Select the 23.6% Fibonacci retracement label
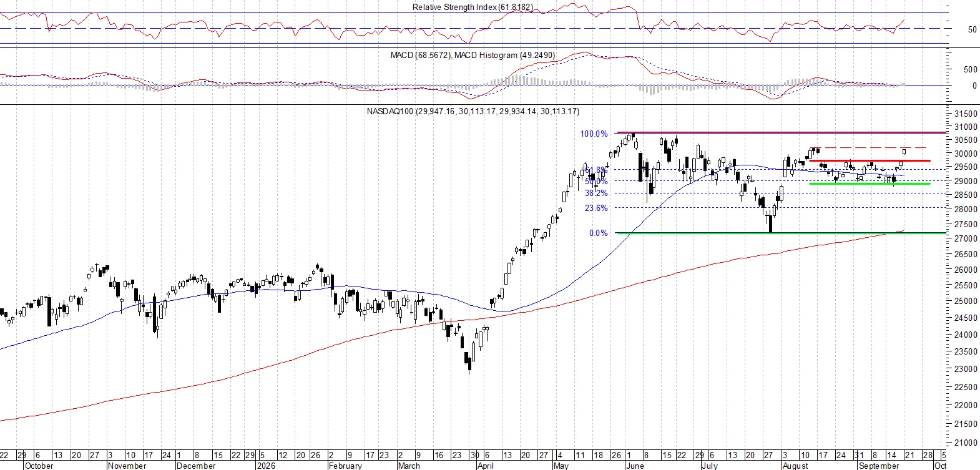Image resolution: width=980 pixels, height=470 pixels. coord(596,208)
